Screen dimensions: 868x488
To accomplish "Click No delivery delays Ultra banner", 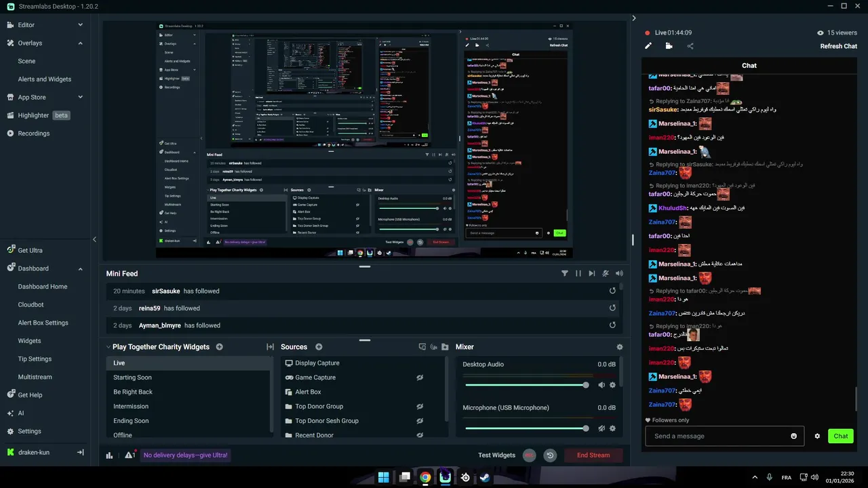I will (186, 455).
